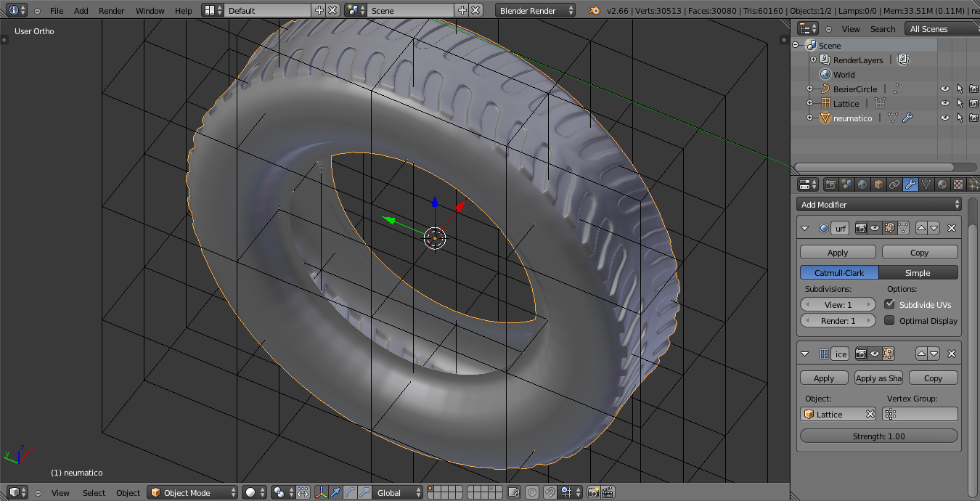Select the translate manipulator arrow icon
The height and width of the screenshot is (501, 980).
click(335, 492)
